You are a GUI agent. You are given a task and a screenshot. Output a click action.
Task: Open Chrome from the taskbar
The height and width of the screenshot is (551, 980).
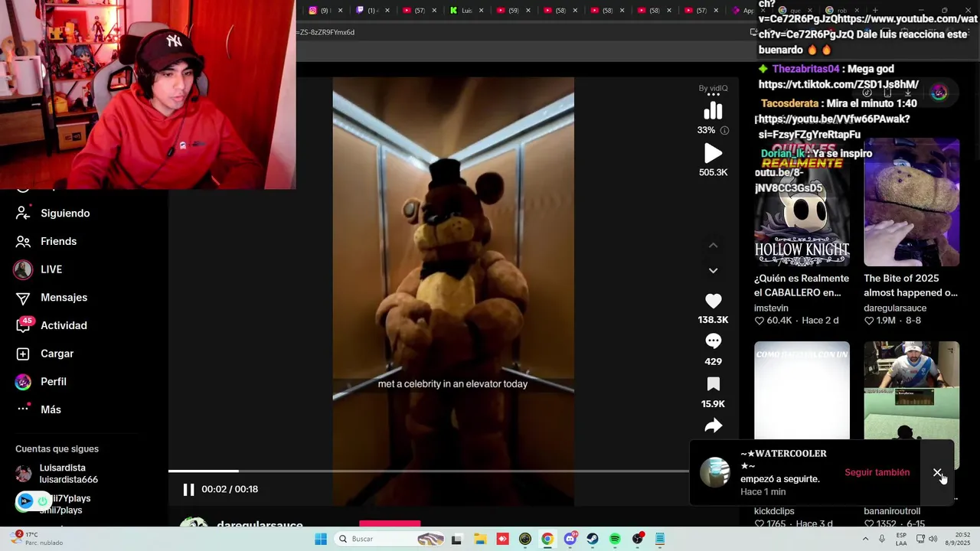[x=547, y=539]
